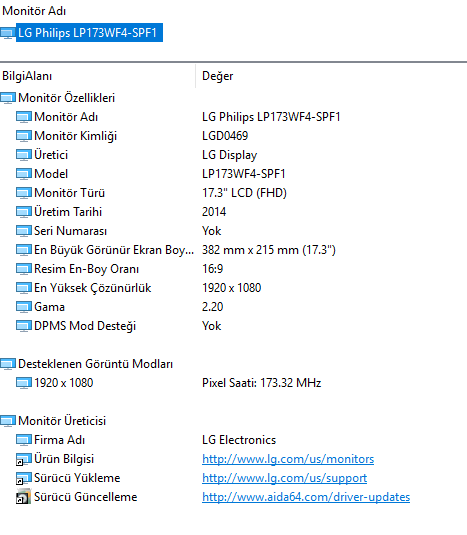Viewport: 467px width, 535px height.
Task: Select the En Yüksek Çözünürlük row
Action: (233, 288)
